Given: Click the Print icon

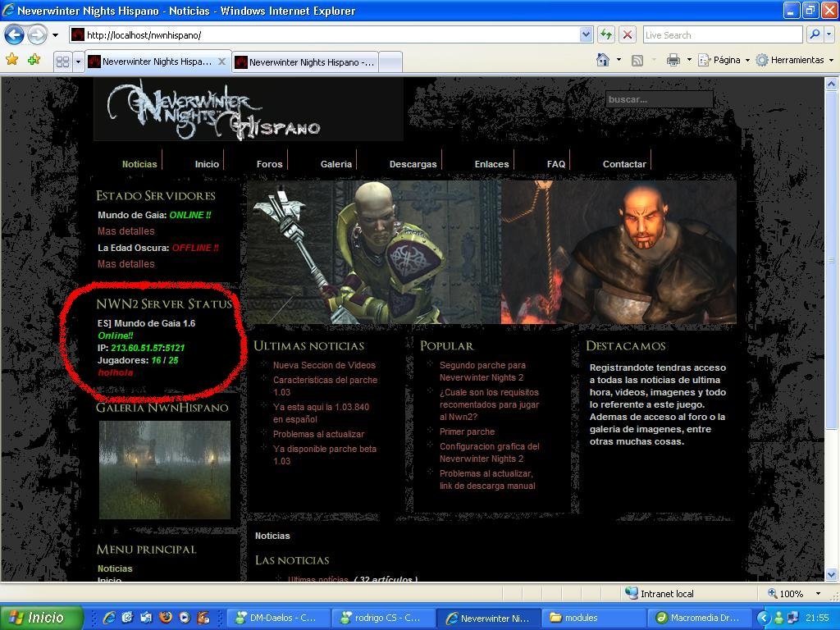Looking at the screenshot, I should click(673, 60).
